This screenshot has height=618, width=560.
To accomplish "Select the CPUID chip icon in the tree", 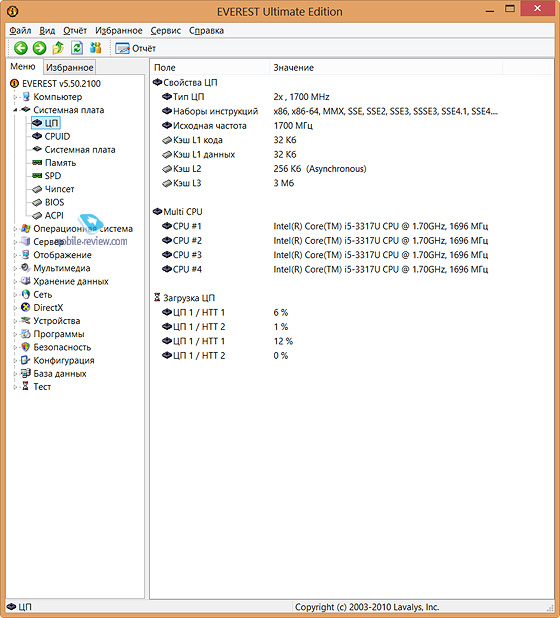I will pyautogui.click(x=37, y=136).
